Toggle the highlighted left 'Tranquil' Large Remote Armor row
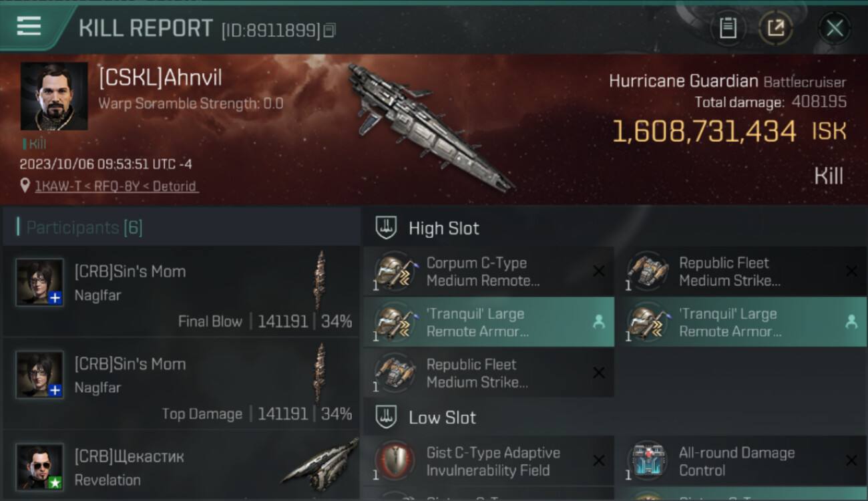This screenshot has width=868, height=501. (489, 322)
